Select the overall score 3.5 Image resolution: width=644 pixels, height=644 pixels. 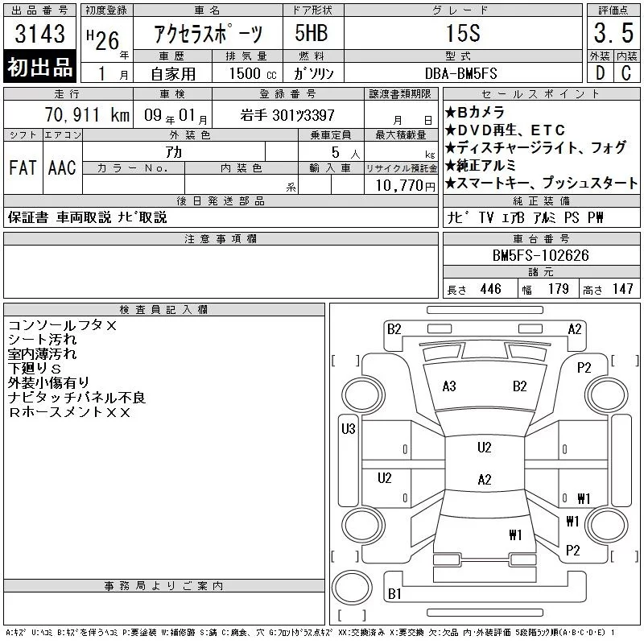pyautogui.click(x=613, y=35)
